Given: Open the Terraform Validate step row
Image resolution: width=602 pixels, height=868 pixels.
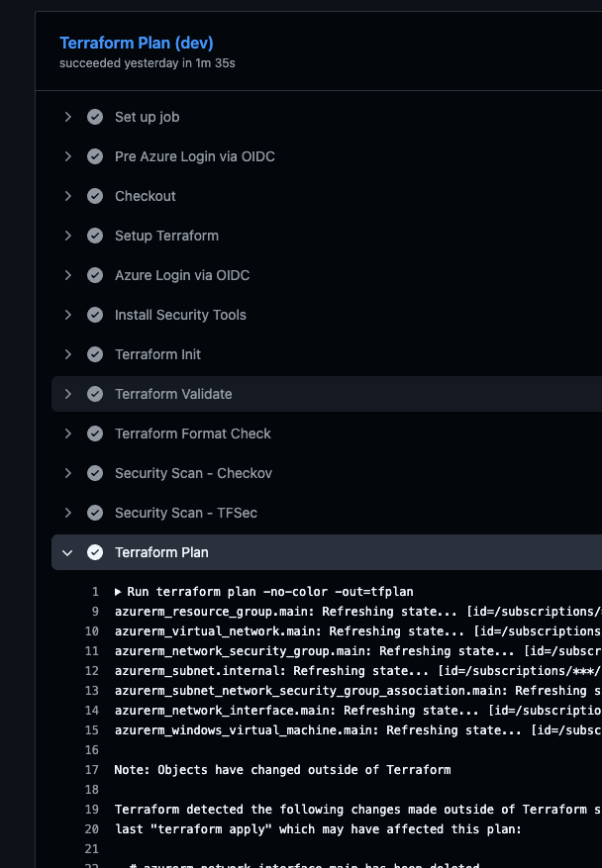Looking at the screenshot, I should pyautogui.click(x=173, y=394).
